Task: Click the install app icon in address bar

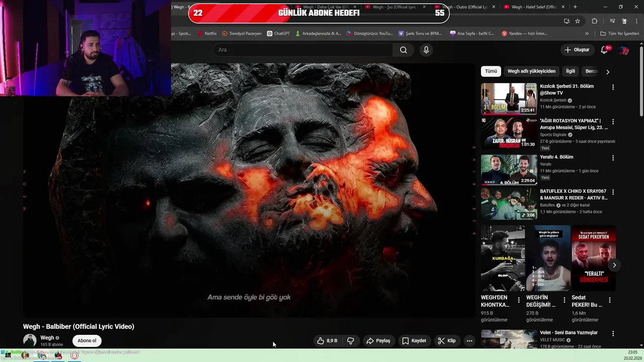Action: 567,21
